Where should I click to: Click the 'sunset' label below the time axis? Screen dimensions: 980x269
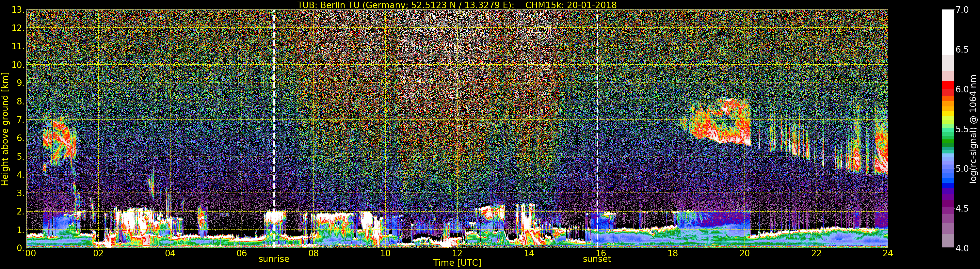[597, 259]
